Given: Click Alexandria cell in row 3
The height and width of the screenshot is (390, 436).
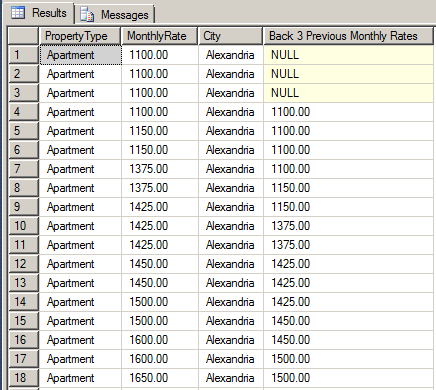Looking at the screenshot, I should [231, 93].
